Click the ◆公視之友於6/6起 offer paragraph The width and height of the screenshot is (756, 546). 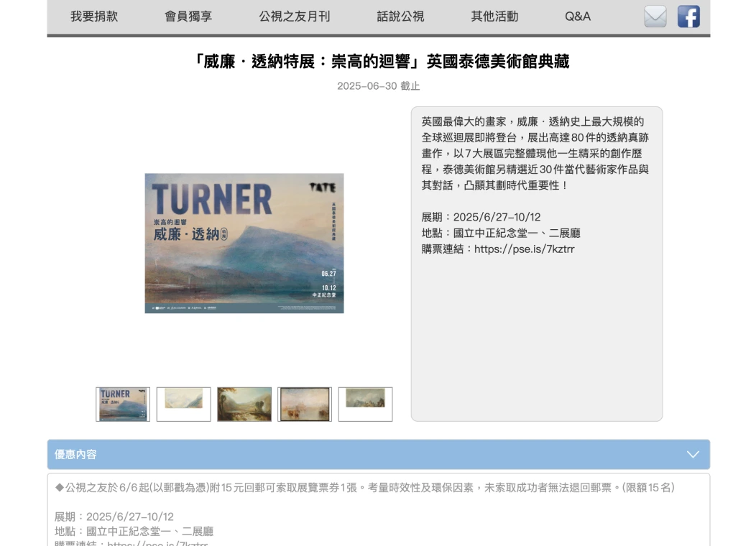point(364,488)
